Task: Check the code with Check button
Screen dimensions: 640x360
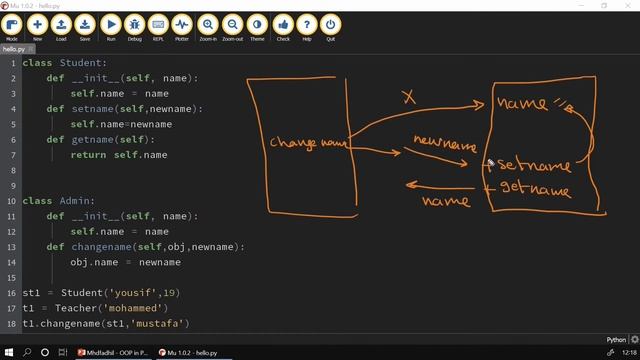Action: click(x=283, y=28)
